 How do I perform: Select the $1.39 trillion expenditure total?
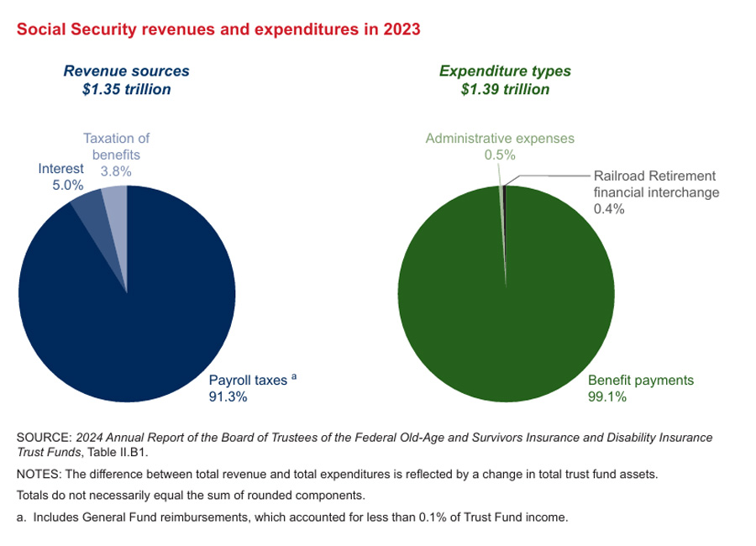click(505, 89)
